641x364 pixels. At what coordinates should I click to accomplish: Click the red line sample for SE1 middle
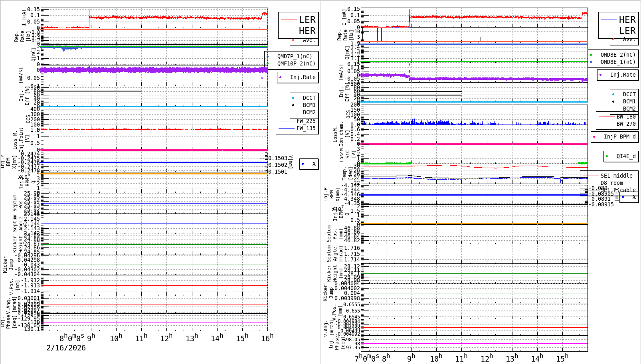[591, 176]
